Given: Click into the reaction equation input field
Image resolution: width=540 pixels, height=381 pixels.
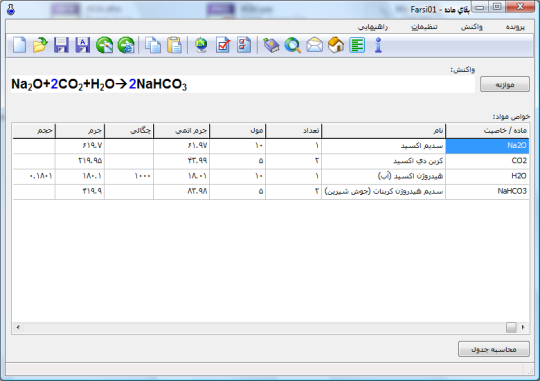Looking at the screenshot, I should [243, 84].
